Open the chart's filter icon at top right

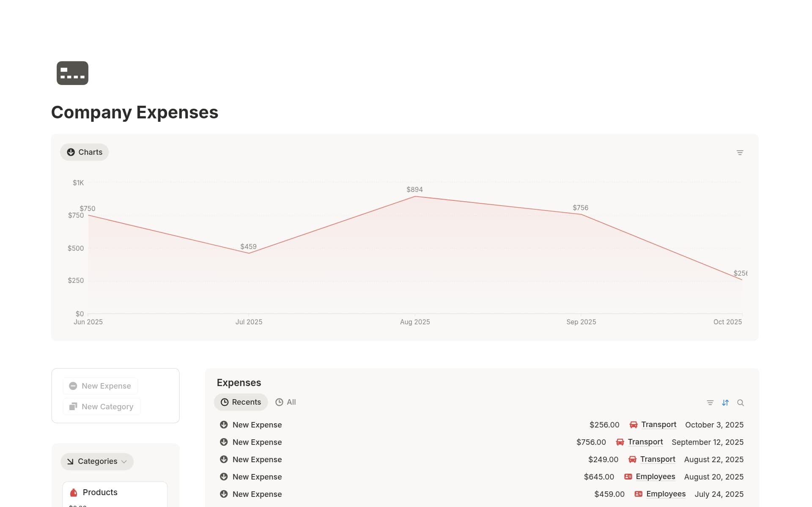tap(740, 152)
